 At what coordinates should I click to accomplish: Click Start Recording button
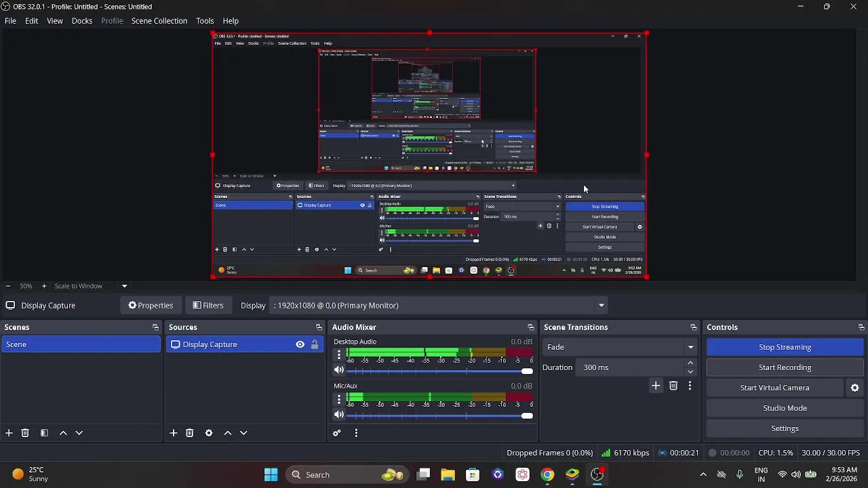pos(785,367)
